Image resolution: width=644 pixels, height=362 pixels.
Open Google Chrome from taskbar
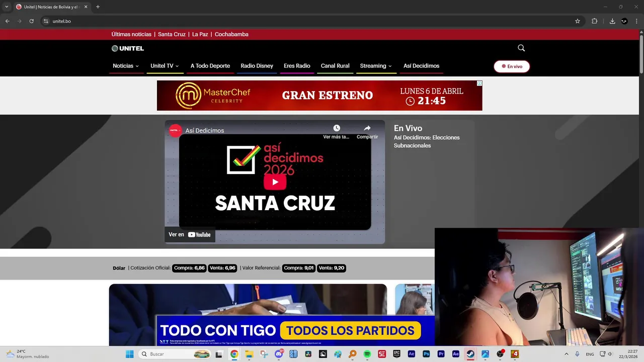tap(234, 354)
